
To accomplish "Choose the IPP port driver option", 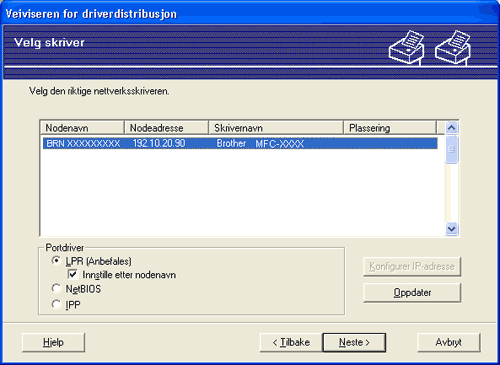I will [x=56, y=304].
